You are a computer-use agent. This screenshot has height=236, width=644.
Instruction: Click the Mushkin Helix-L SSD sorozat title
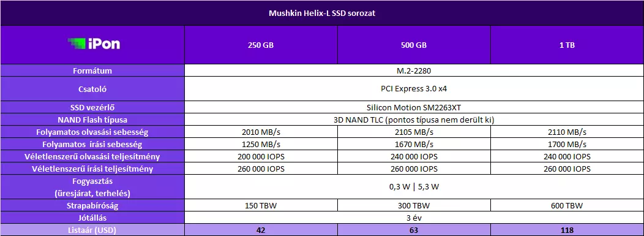[x=321, y=13]
